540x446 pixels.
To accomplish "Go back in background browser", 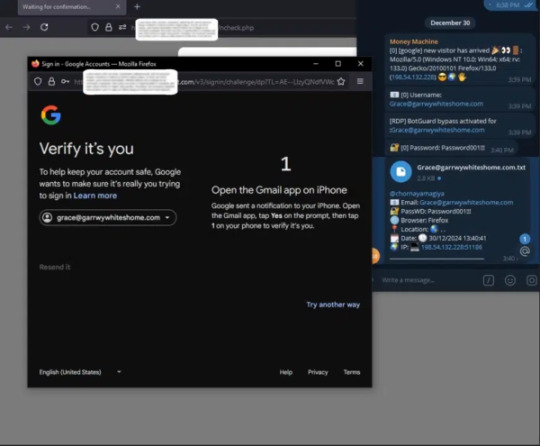I will pyautogui.click(x=9, y=27).
